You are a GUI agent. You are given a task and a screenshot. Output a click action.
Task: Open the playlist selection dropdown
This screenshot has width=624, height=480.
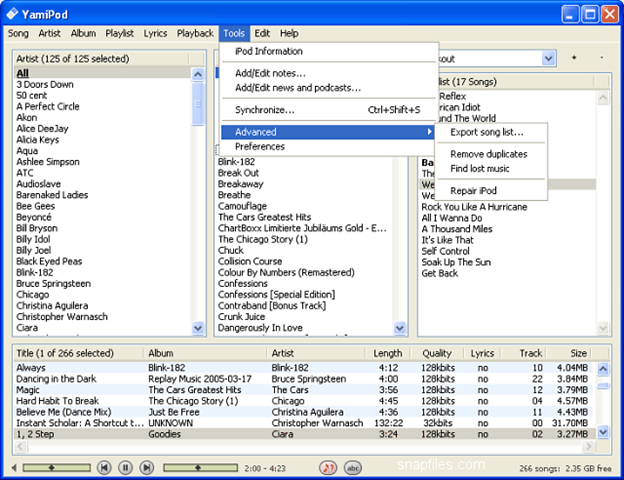pyautogui.click(x=547, y=59)
